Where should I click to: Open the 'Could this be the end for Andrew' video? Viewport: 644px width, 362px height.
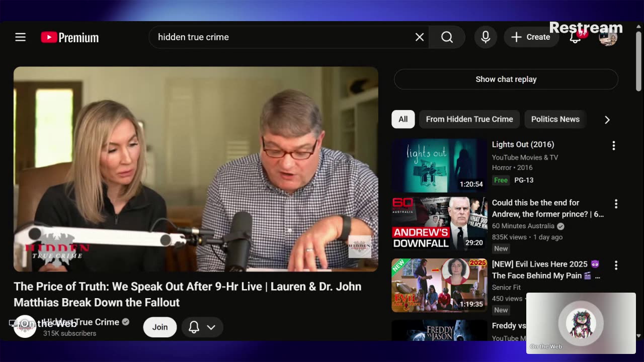pyautogui.click(x=548, y=208)
